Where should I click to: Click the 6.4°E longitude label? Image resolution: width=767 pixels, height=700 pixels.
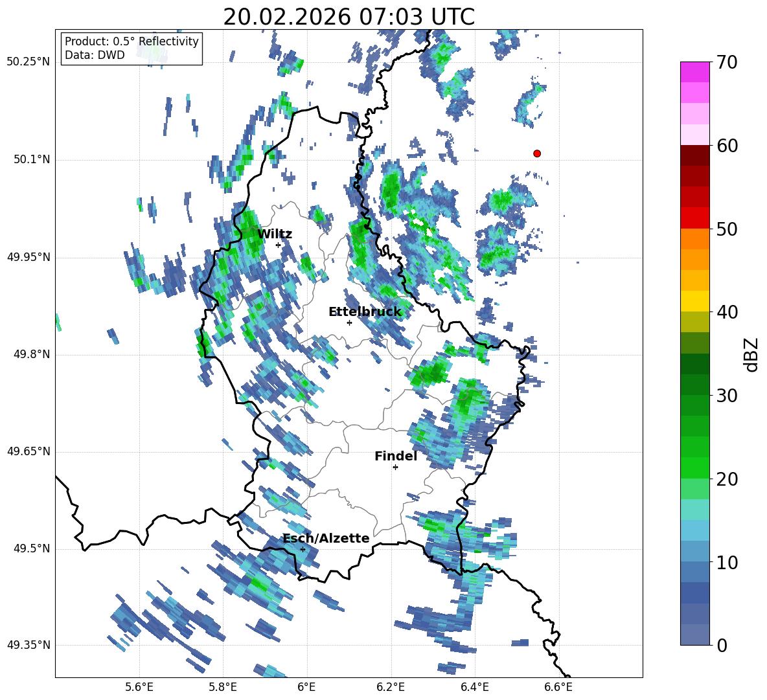(x=474, y=687)
